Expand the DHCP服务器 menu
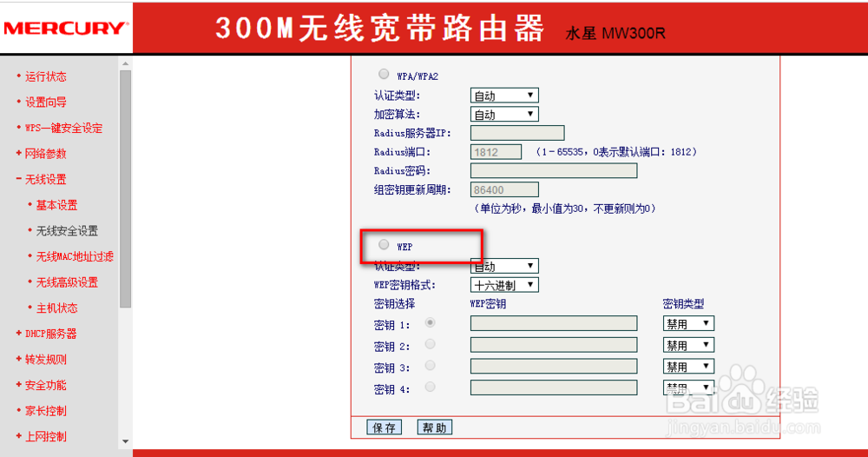 pyautogui.click(x=51, y=334)
